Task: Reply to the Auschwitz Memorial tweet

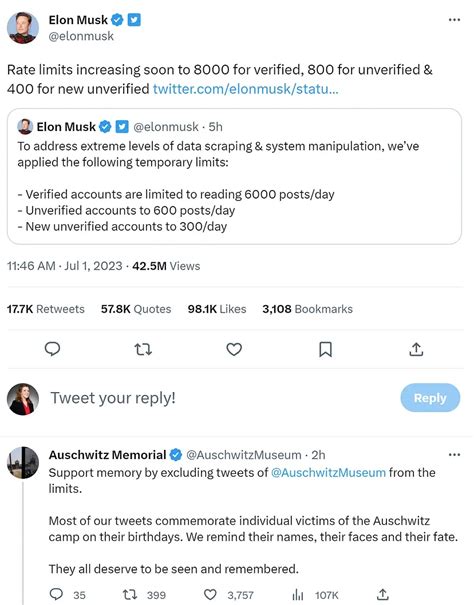Action: click(x=57, y=594)
